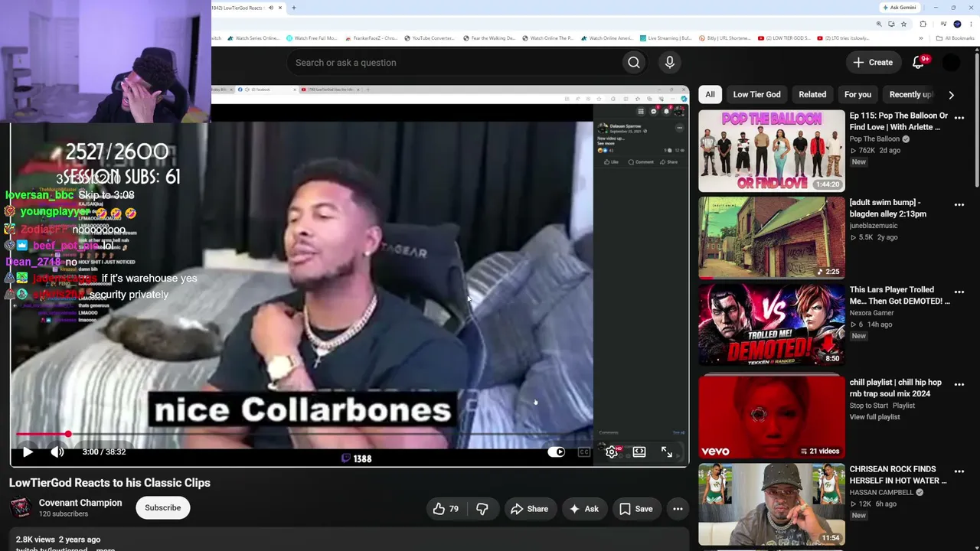Screen dimensions: 980x551
Task: Open YouTube notifications bell
Action: [918, 63]
